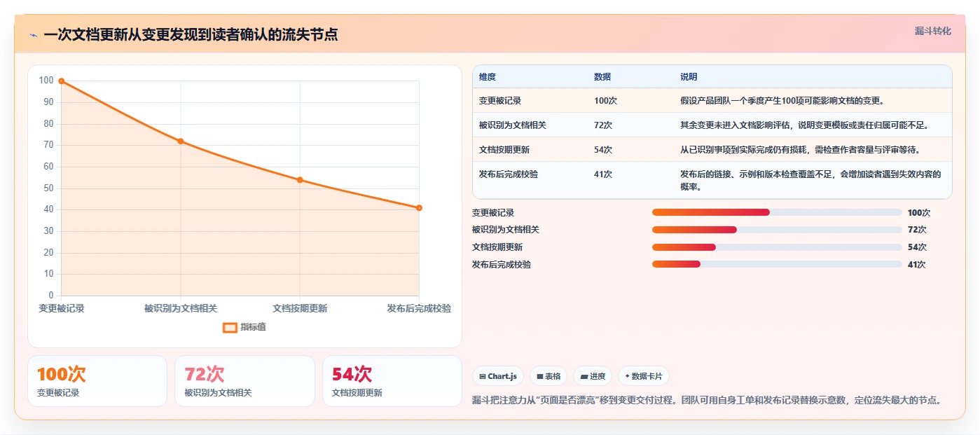This screenshot has height=435, width=980.
Task: Click table cell 文档按期更新 in the table
Action: (504, 150)
